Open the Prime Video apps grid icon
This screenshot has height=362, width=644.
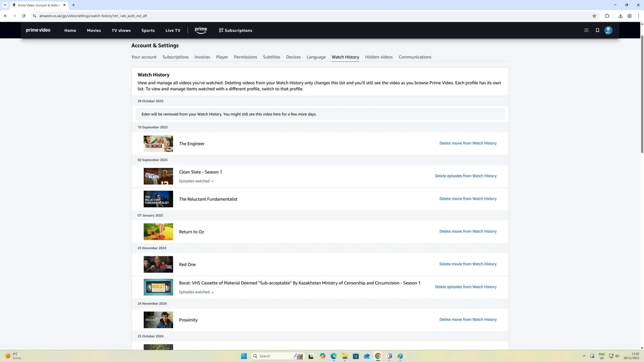(586, 30)
